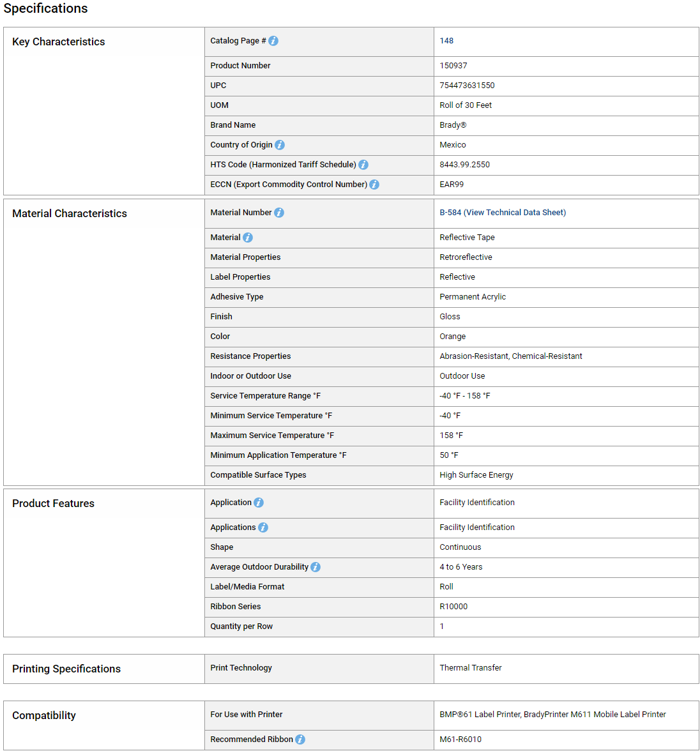Image resolution: width=700 pixels, height=751 pixels.
Task: Click the Material Characteristics section header
Action: 70,213
